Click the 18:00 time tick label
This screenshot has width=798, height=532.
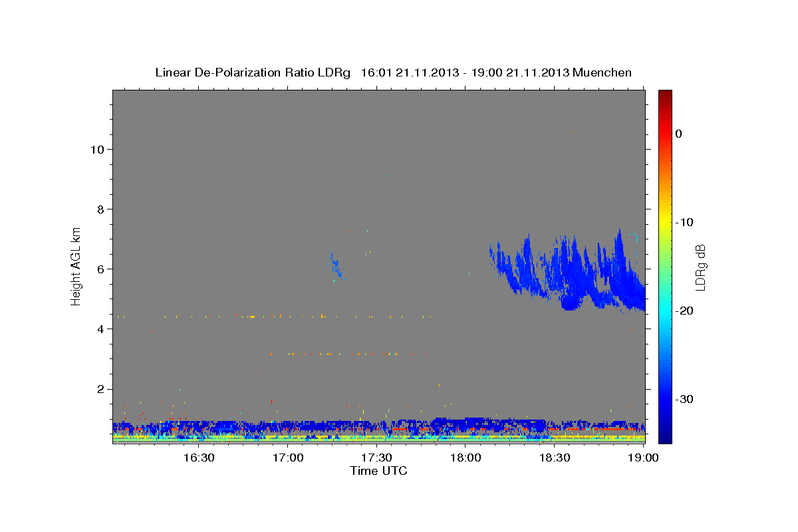pyautogui.click(x=465, y=458)
